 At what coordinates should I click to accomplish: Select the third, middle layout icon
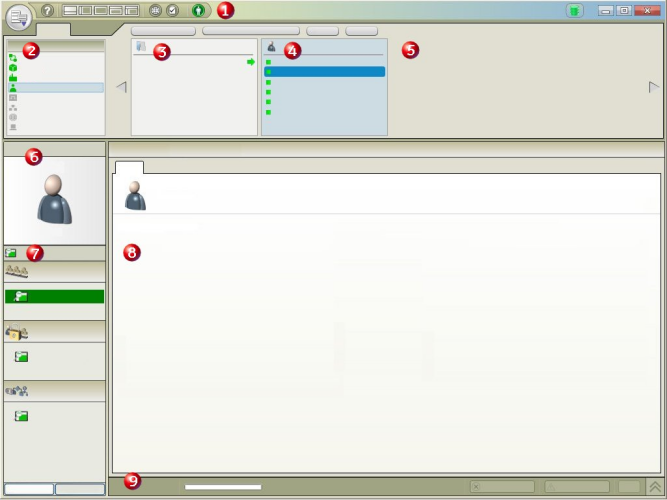pyautogui.click(x=101, y=11)
